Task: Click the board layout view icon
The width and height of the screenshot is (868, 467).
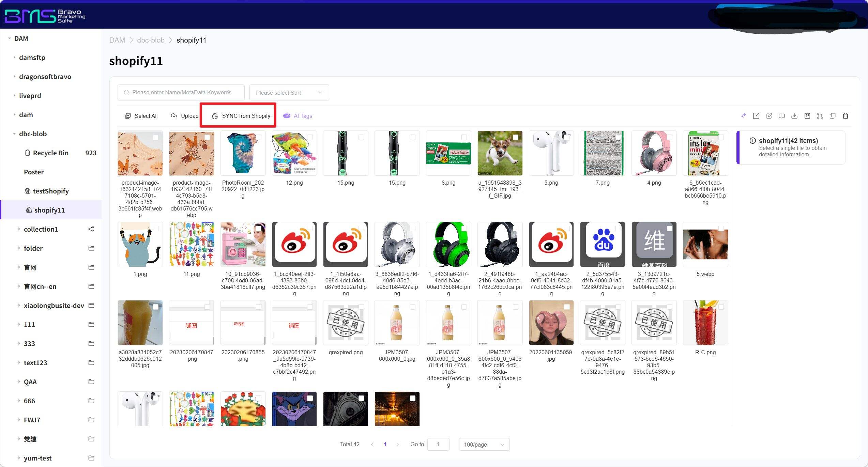Action: pos(807,116)
